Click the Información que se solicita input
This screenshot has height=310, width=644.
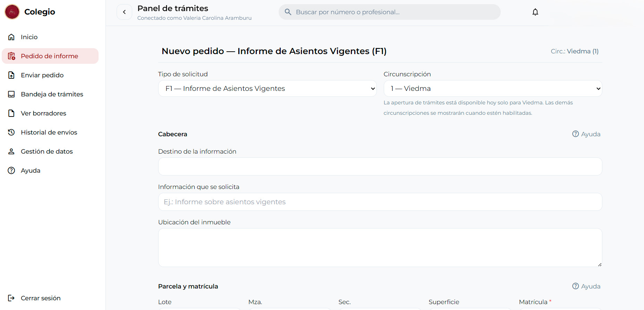click(x=380, y=202)
